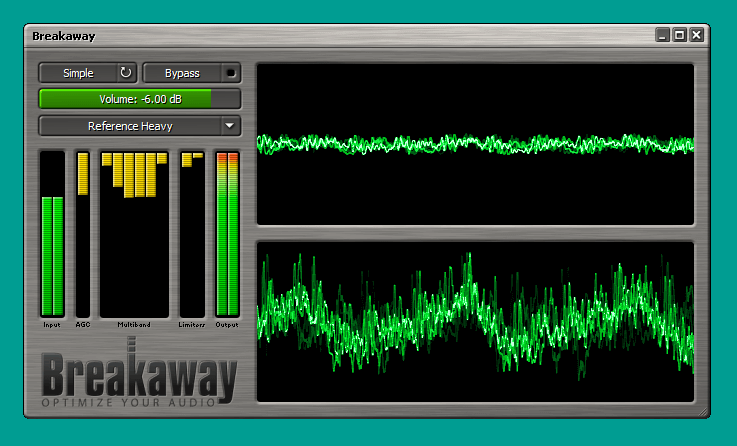Click the Bypass indicator square icon
737x446 pixels.
pyautogui.click(x=231, y=73)
